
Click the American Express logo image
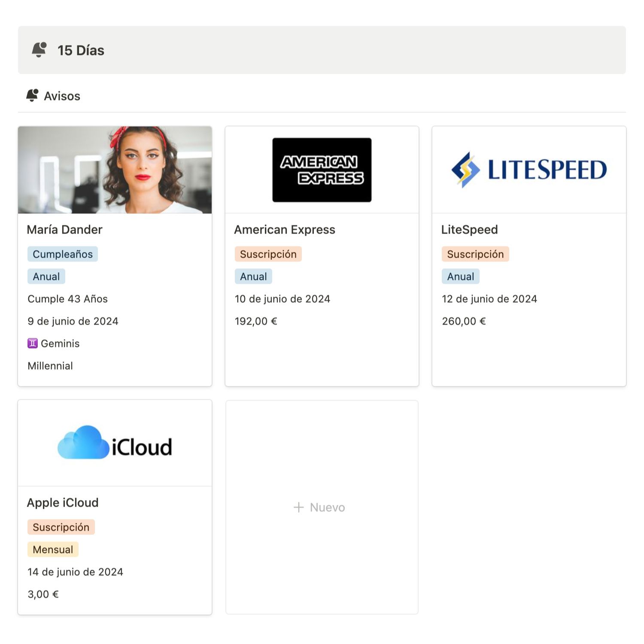click(x=322, y=170)
